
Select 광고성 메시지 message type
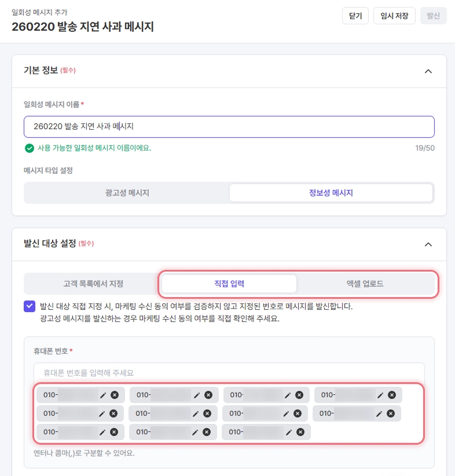(x=127, y=193)
